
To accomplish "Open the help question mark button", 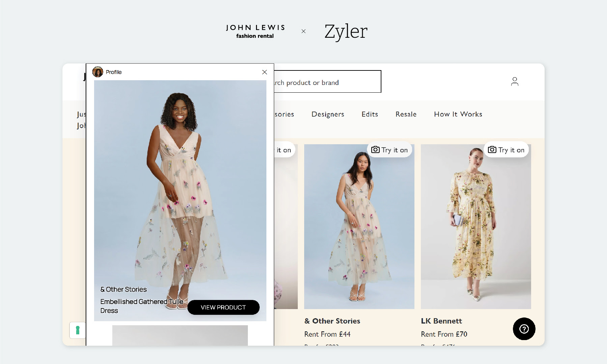I will [524, 329].
